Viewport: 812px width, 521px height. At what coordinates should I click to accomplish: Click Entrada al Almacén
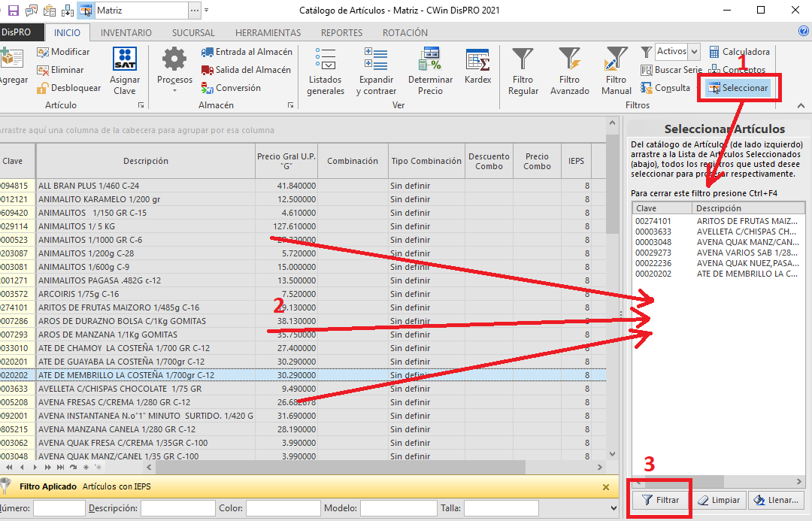point(247,52)
